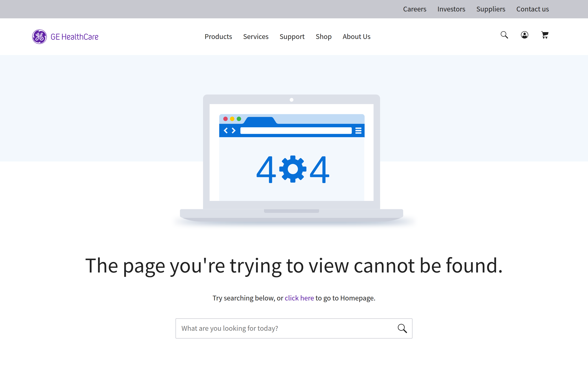Open the shopping cart icon
This screenshot has height=367, width=588.
(544, 35)
